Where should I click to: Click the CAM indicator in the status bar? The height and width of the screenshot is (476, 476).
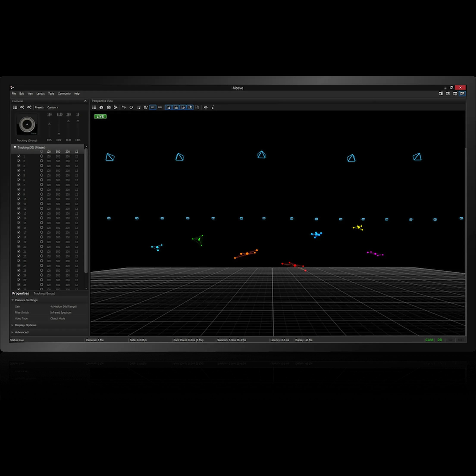click(429, 340)
